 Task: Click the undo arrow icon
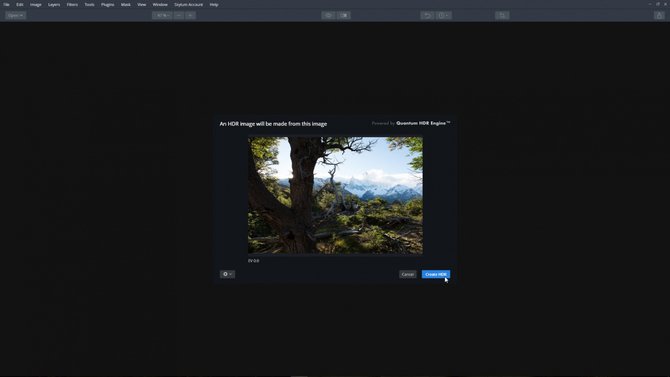tap(427, 15)
